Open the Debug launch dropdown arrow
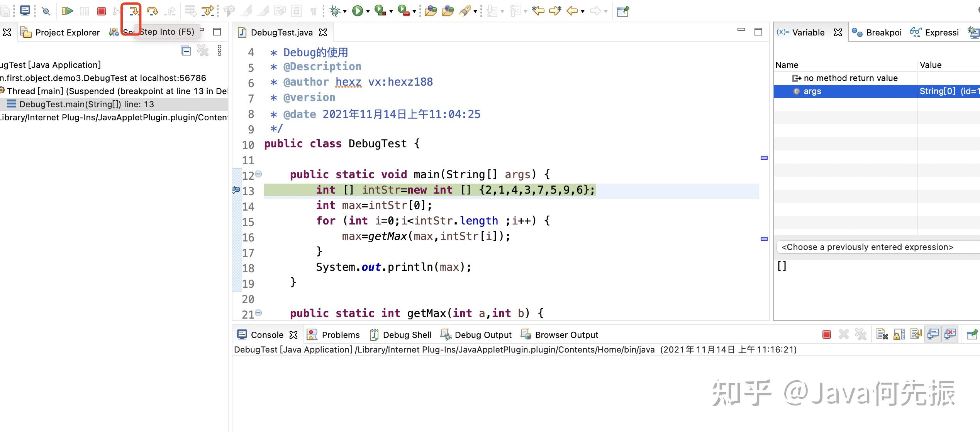Viewport: 980px width, 432px height. pyautogui.click(x=345, y=12)
